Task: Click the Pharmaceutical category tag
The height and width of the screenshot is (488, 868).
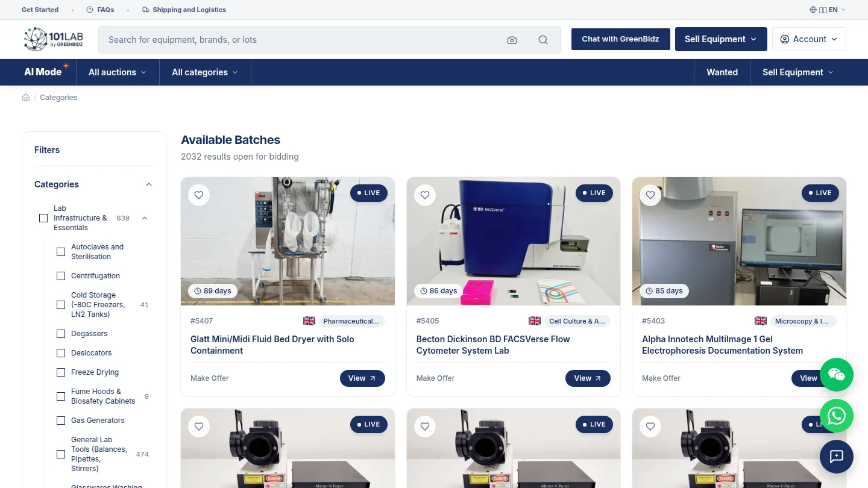Action: click(351, 321)
